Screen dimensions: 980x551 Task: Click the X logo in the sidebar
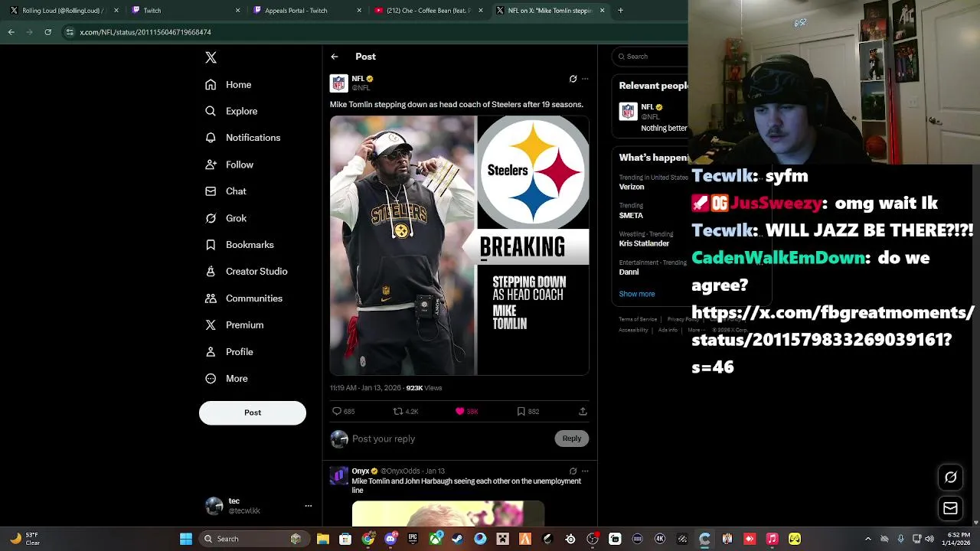(211, 57)
